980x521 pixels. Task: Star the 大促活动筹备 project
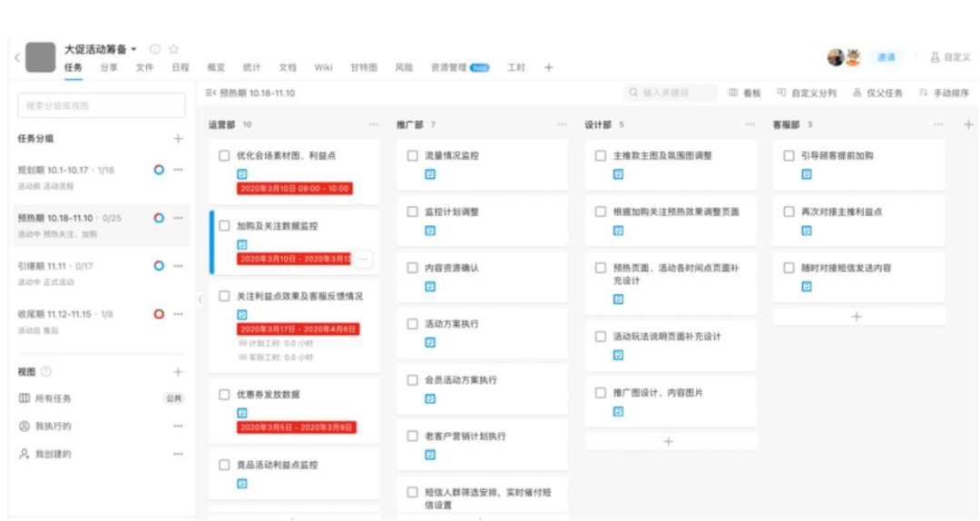point(174,49)
